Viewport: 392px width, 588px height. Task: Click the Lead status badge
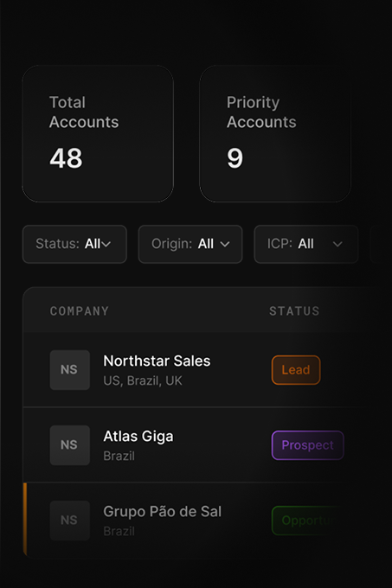coord(296,370)
